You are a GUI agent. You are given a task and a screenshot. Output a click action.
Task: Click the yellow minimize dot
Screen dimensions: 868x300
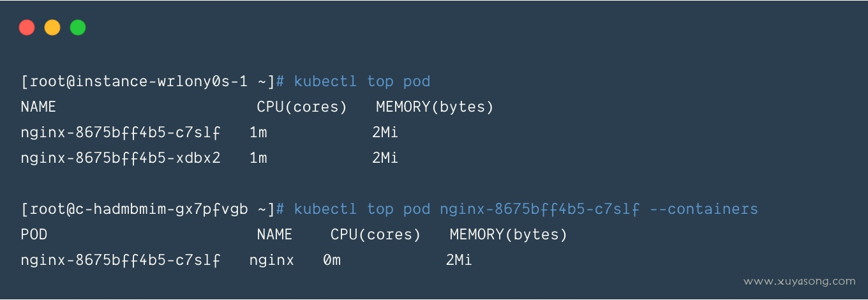[52, 27]
